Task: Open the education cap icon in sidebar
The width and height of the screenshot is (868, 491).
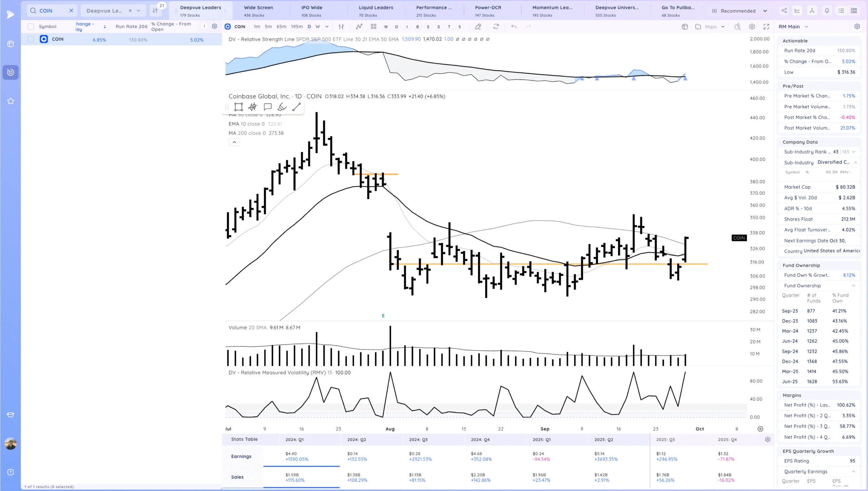Action: 11,415
